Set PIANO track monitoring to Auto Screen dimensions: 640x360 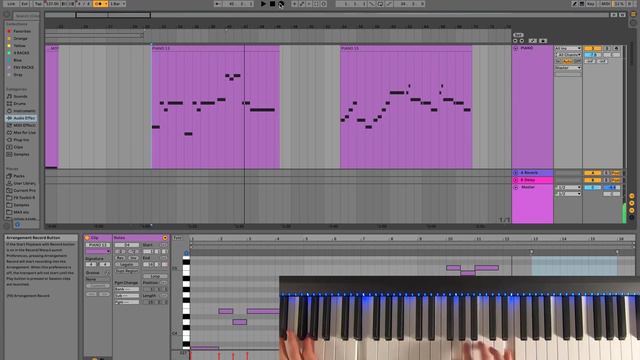(x=568, y=61)
